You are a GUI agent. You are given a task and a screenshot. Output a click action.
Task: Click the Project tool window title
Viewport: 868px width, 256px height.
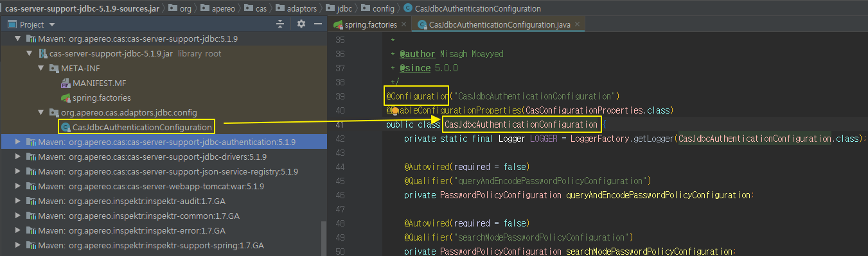pyautogui.click(x=32, y=24)
